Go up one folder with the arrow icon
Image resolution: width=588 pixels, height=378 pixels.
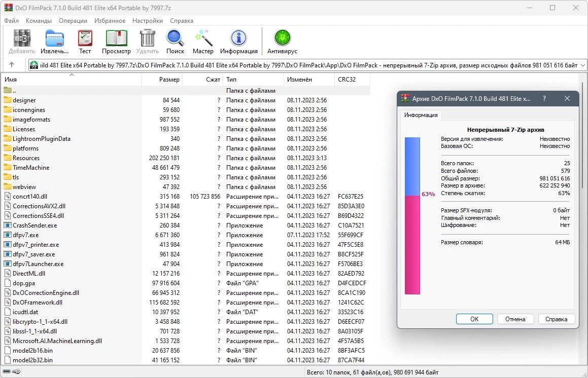(x=12, y=65)
